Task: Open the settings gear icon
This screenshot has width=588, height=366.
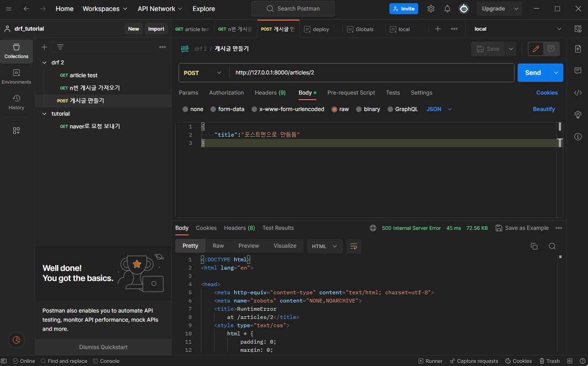Action: [x=431, y=9]
